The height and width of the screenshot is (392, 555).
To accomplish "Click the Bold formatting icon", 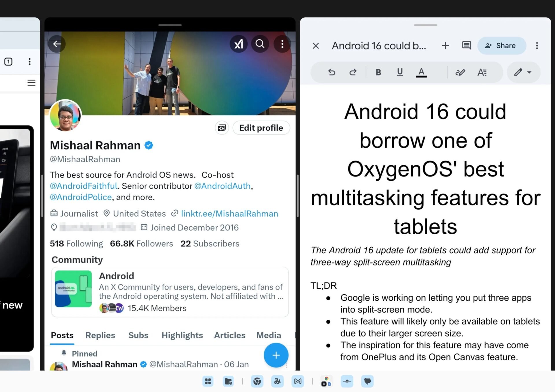I will [x=378, y=72].
